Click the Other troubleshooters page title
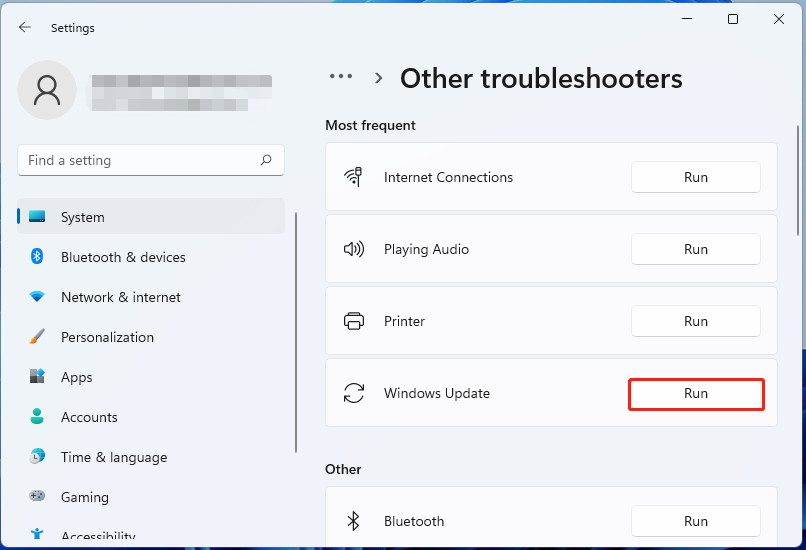The image size is (806, 550). coord(541,79)
